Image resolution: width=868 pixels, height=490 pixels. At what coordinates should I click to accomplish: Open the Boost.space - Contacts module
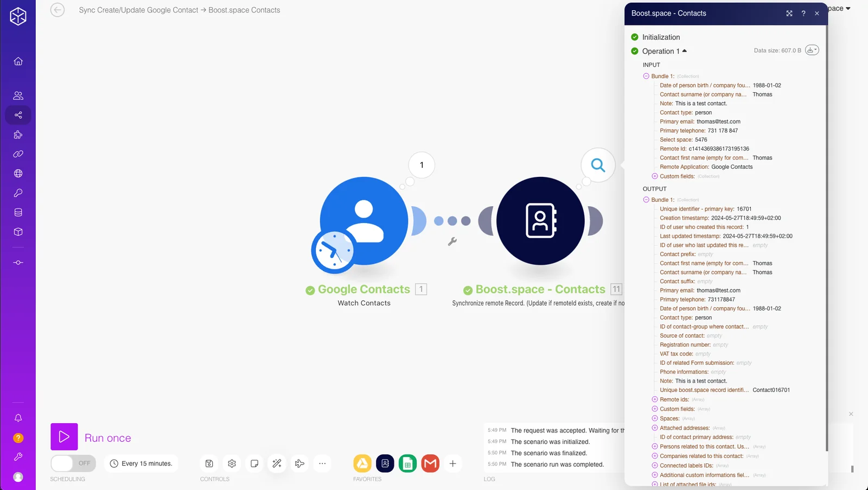[540, 221]
